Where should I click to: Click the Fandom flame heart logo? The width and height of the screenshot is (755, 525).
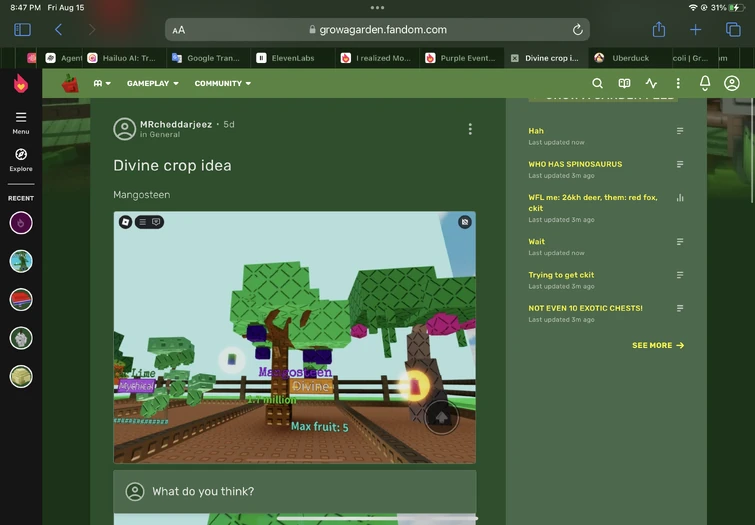pos(21,84)
